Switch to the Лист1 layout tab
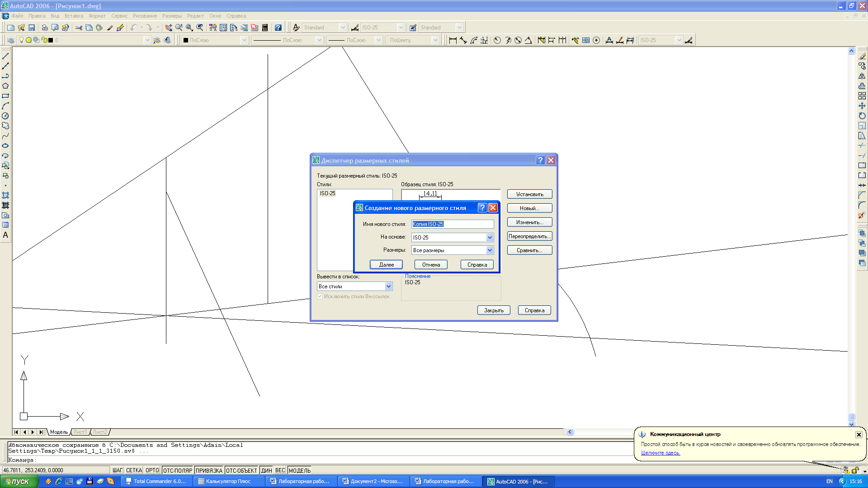The height and width of the screenshot is (488, 868). pos(80,432)
